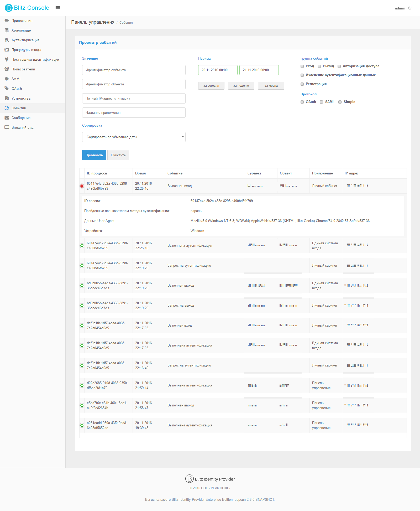Open Приложения via its cloud icon
This screenshot has height=511, width=420.
(7, 20)
